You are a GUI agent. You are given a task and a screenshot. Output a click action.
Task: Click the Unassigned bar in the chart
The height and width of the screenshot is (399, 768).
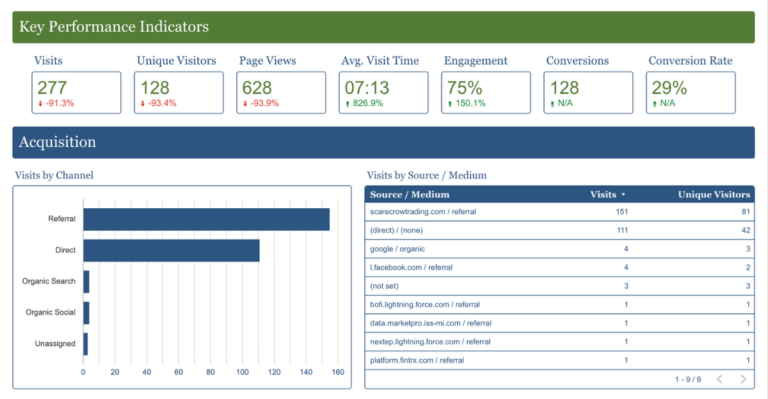[85, 344]
